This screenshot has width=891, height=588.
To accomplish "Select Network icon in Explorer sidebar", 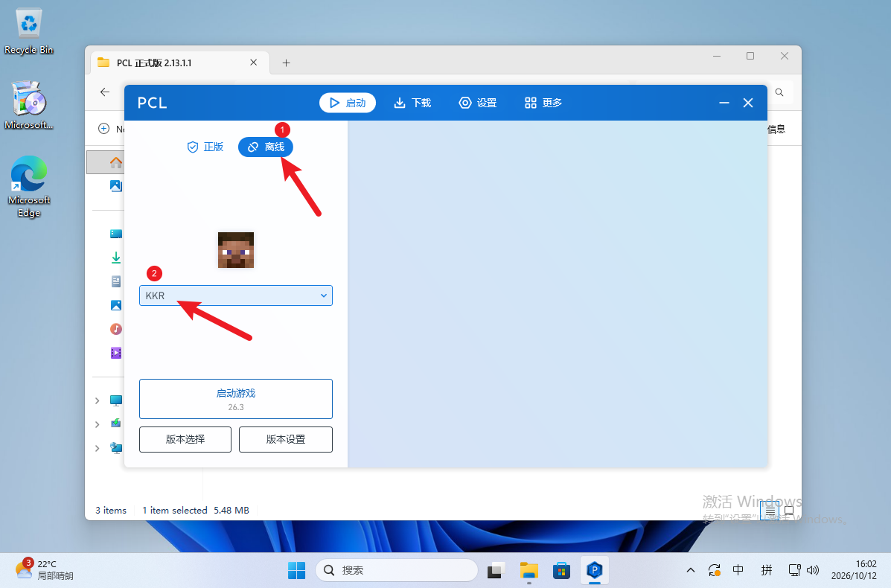I will (116, 448).
